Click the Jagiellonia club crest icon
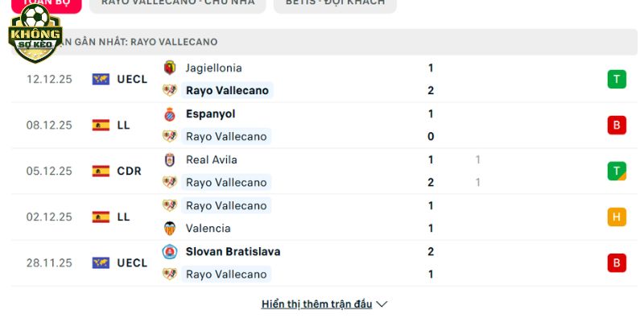Screen dimensions: 644x322 (x=170, y=68)
